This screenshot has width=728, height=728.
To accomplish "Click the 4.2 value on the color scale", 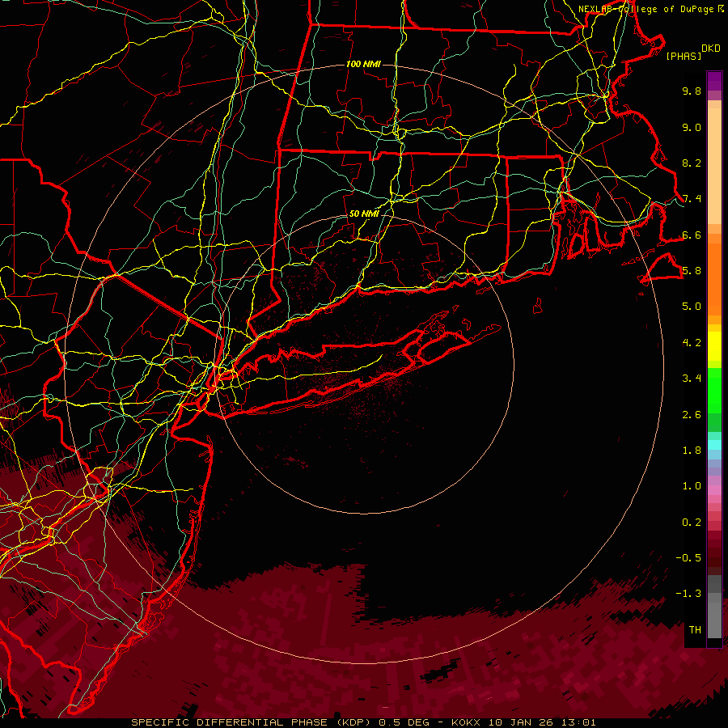I will pyautogui.click(x=692, y=343).
